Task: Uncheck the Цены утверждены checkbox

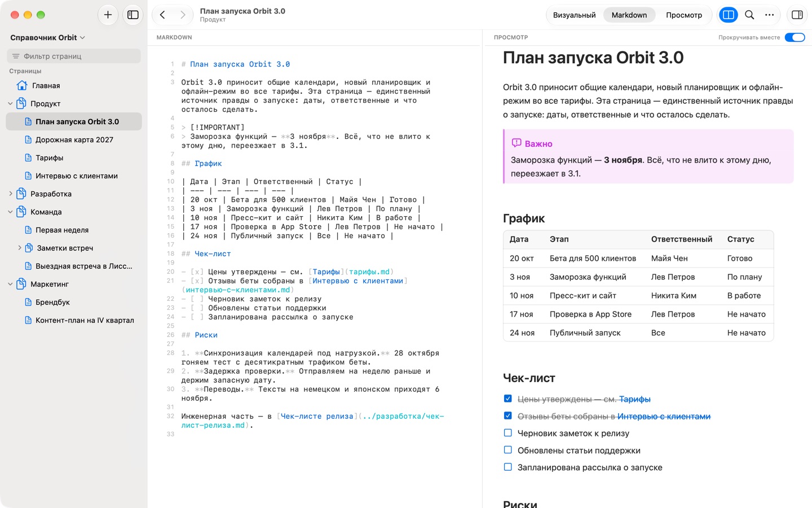Action: coord(507,398)
